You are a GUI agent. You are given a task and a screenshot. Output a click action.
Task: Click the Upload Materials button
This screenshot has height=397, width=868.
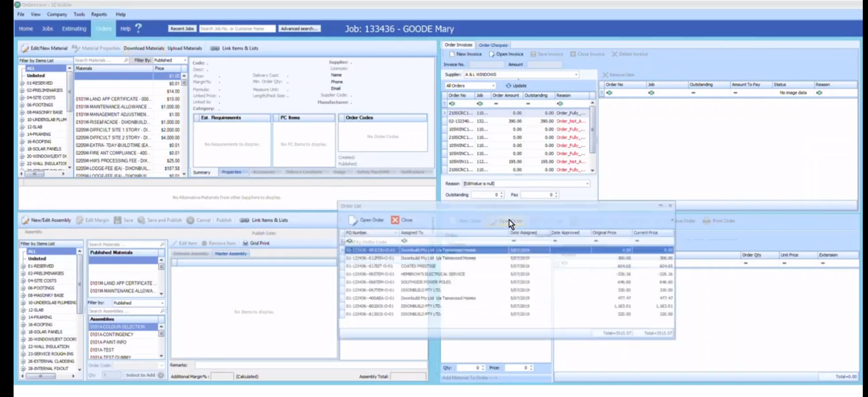(x=184, y=48)
